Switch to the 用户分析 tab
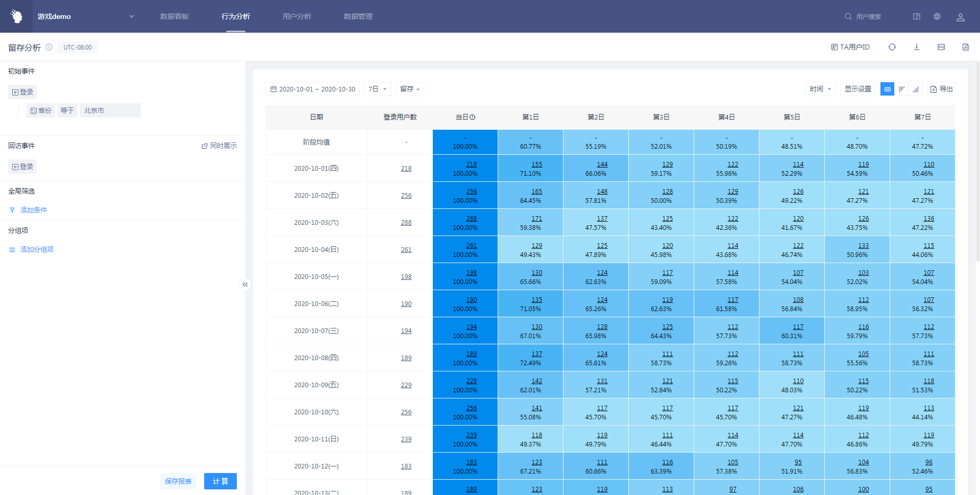980x495 pixels. [297, 16]
